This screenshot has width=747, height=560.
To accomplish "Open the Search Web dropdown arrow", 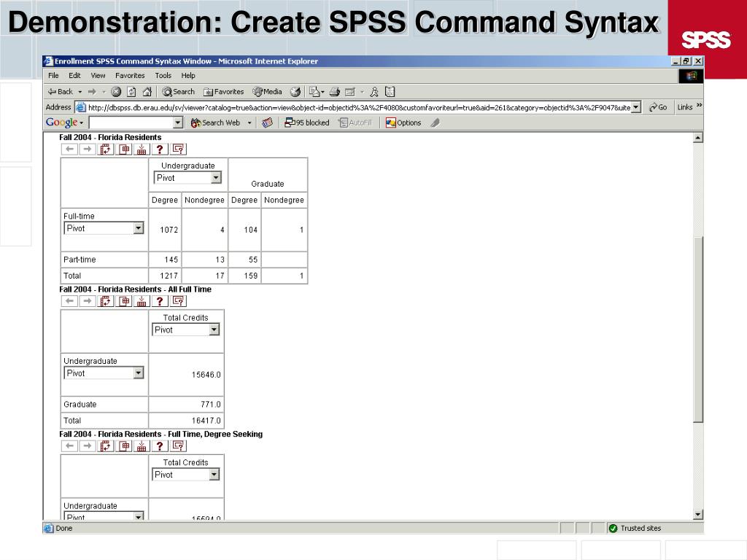I will 249,122.
